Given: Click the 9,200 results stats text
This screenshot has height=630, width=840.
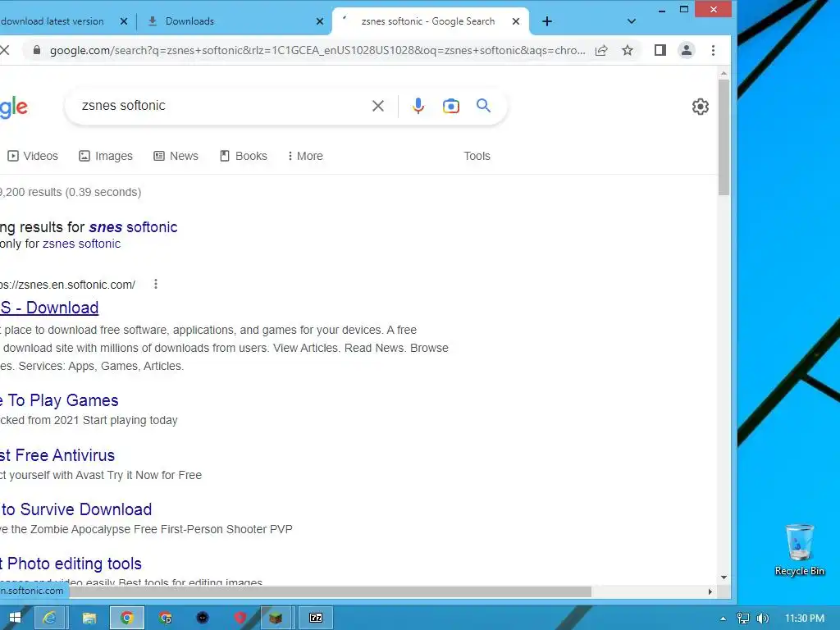Looking at the screenshot, I should tap(71, 192).
